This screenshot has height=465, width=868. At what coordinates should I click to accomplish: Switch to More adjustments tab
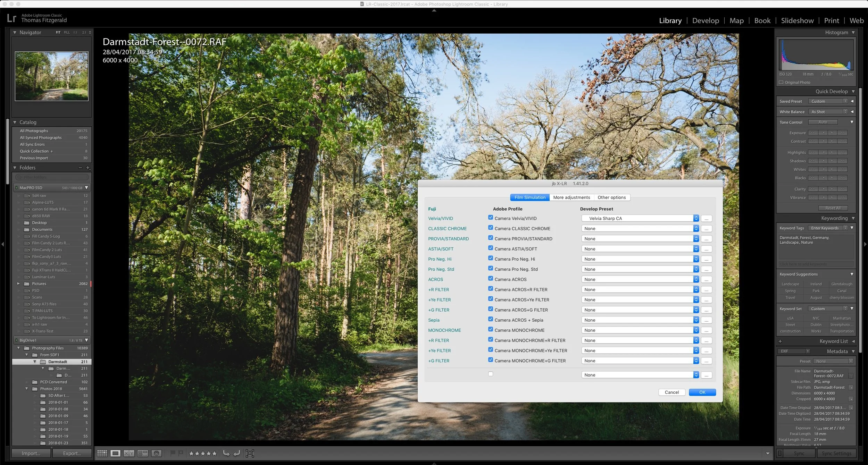571,197
